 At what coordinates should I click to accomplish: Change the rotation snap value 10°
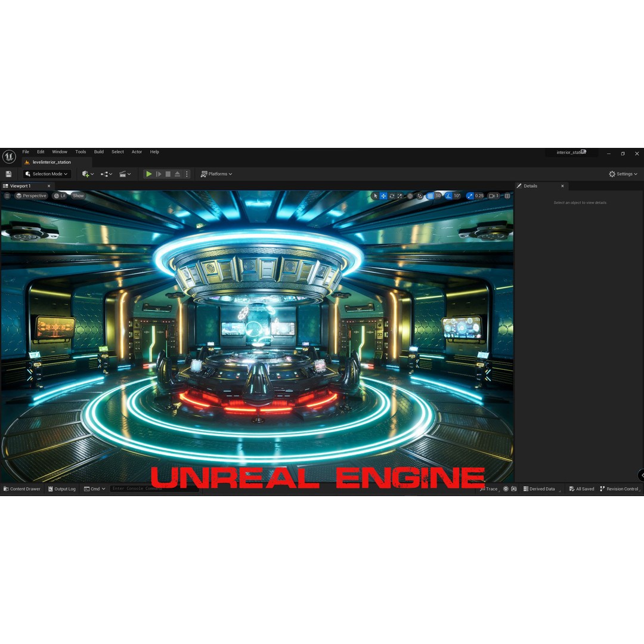point(457,196)
